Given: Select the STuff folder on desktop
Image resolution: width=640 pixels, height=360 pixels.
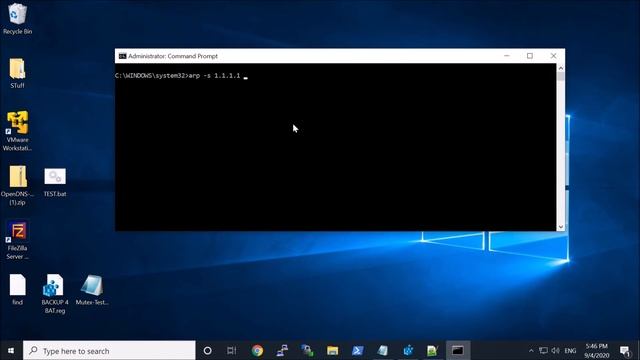Looking at the screenshot, I should pyautogui.click(x=17, y=73).
